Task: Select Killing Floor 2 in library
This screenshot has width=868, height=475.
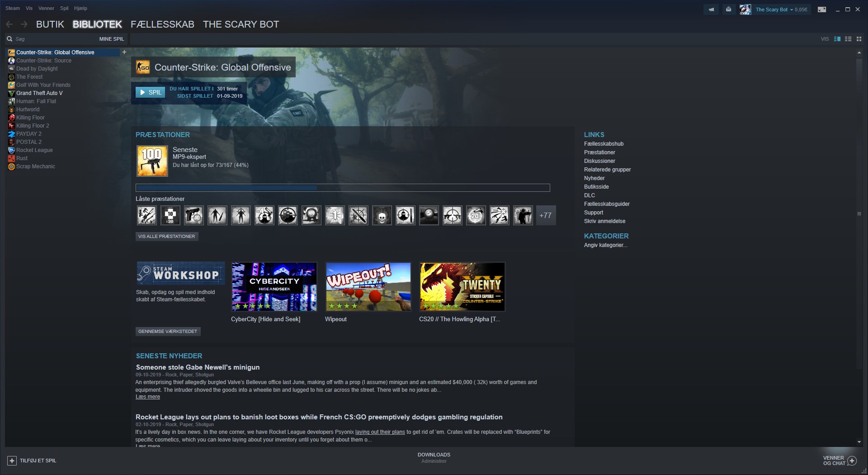Action: point(33,126)
